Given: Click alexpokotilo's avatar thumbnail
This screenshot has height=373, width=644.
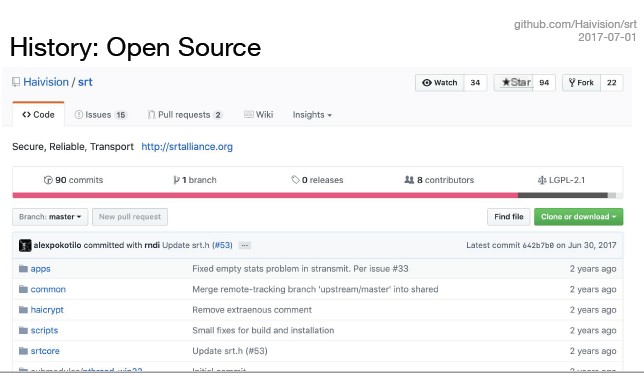Looking at the screenshot, I should tap(25, 245).
